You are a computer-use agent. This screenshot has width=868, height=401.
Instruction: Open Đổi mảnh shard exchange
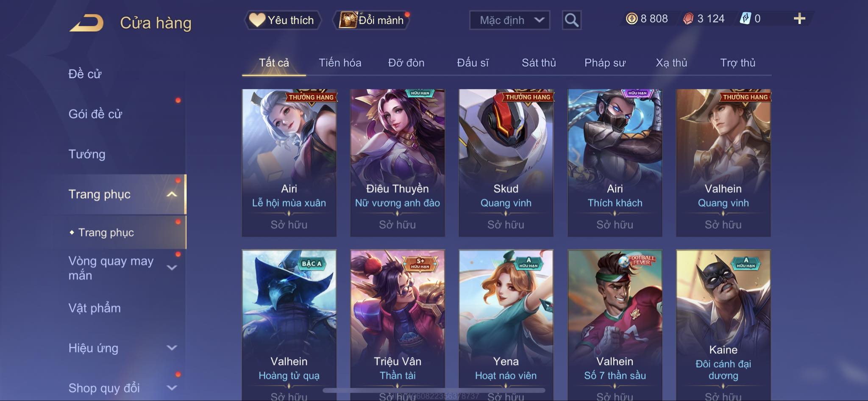[x=372, y=20]
